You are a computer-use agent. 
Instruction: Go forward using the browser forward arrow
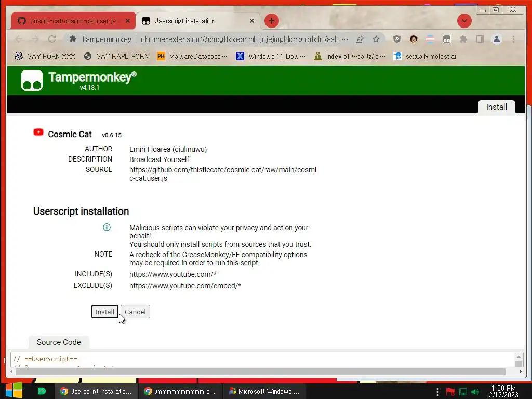[x=35, y=39]
